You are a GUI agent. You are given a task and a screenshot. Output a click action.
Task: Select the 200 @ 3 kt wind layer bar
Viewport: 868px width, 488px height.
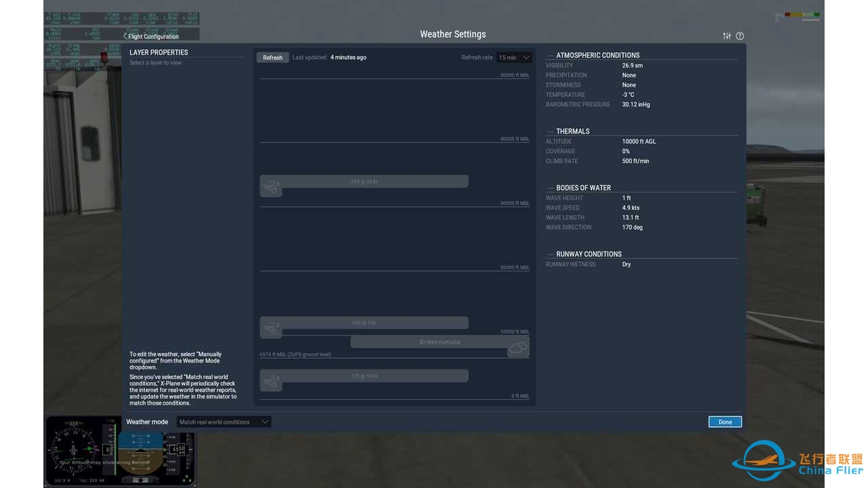coord(364,323)
